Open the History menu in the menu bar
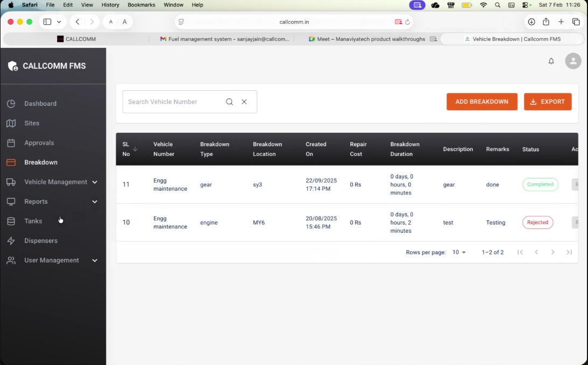Screen dimensions: 588x365 [110, 5]
